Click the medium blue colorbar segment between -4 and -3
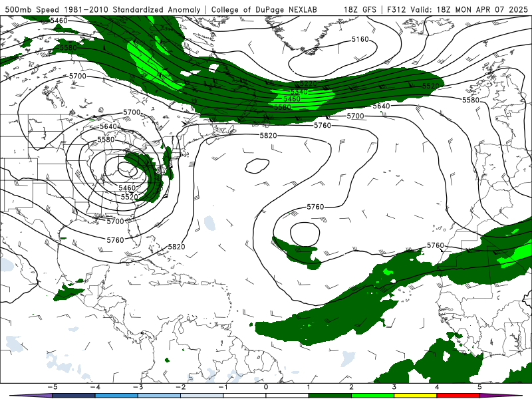Screen dimensions: 532x399 click(116, 396)
